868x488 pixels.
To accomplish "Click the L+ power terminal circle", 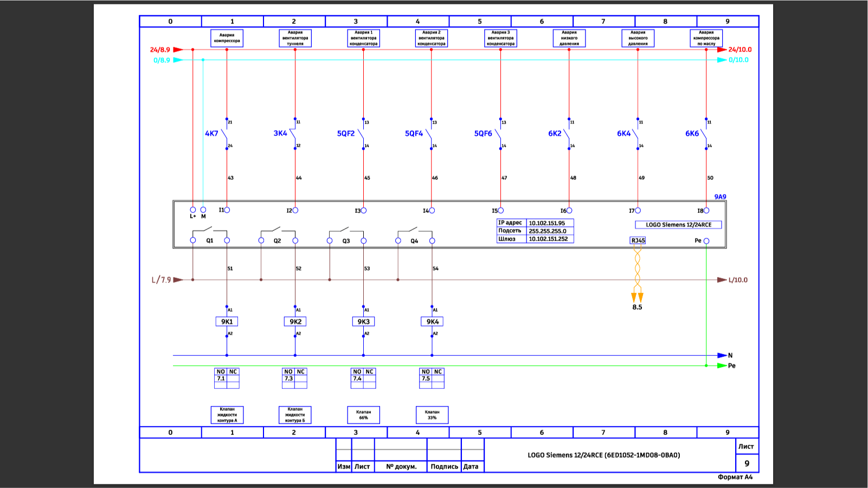I will (x=192, y=210).
